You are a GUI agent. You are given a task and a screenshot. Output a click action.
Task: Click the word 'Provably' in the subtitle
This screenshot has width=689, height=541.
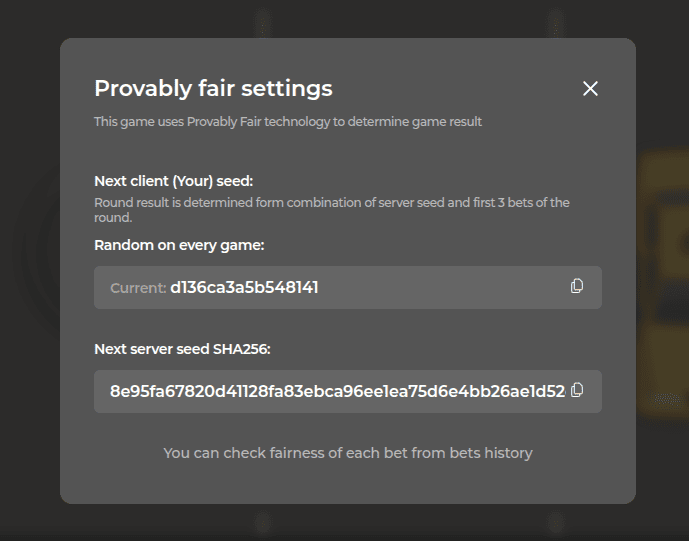(212, 122)
